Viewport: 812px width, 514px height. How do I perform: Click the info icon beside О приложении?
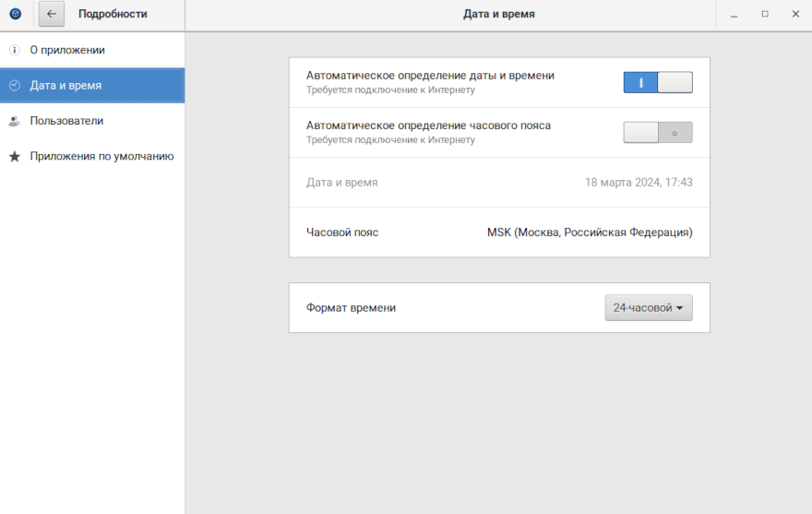15,50
